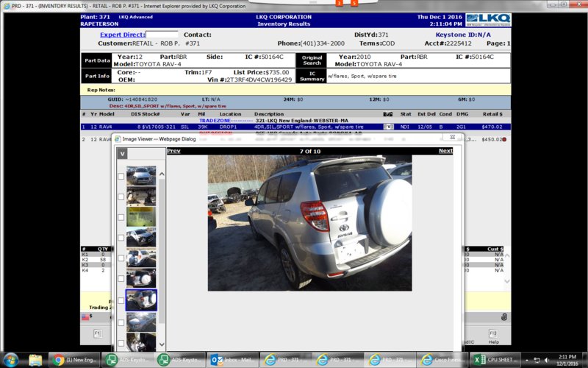Click the Retail $ column header
The image size is (588, 368).
(x=492, y=114)
